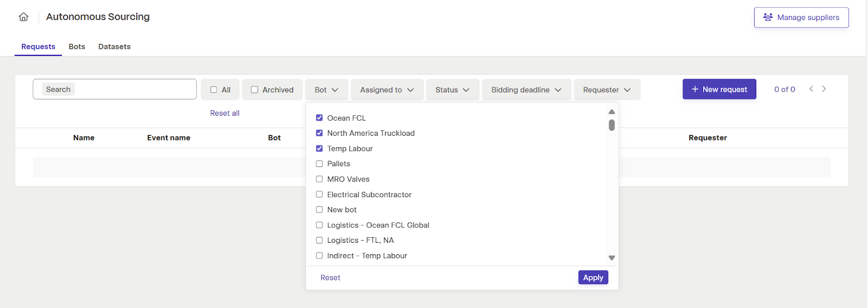This screenshot has width=868, height=308.
Task: Uncheck the Ocean FCL checkbox
Action: [x=320, y=118]
